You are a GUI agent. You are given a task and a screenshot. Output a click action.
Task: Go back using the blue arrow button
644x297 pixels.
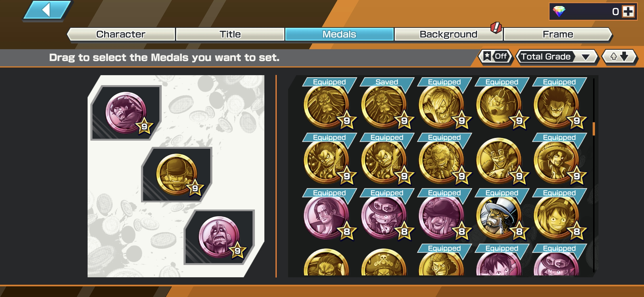coord(46,10)
